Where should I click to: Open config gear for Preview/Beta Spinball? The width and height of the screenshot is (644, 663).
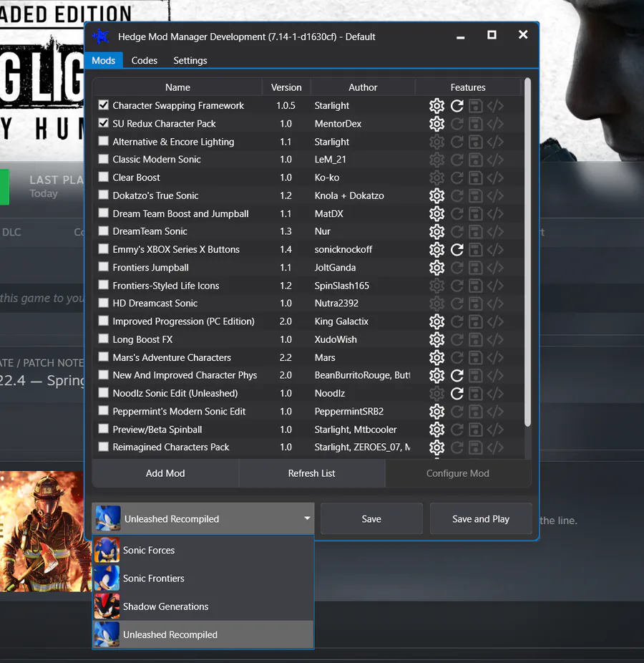pos(436,430)
